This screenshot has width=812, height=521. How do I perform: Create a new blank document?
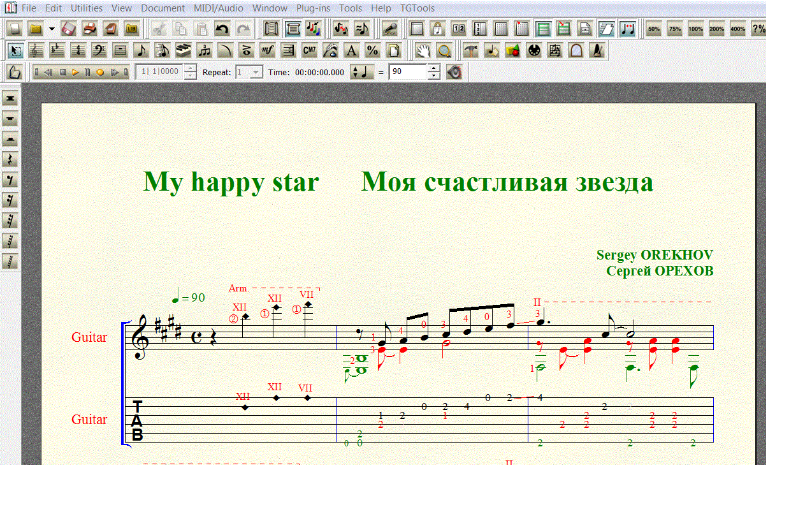[15, 29]
